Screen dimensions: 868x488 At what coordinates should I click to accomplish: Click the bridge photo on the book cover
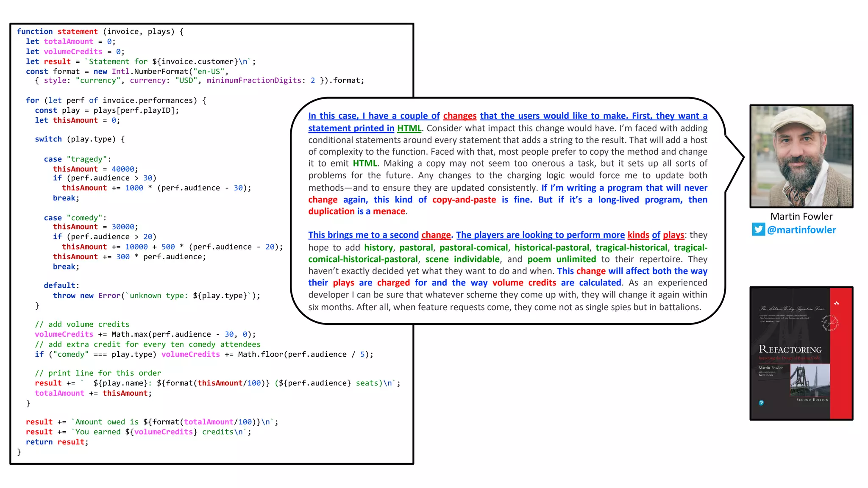coord(810,380)
